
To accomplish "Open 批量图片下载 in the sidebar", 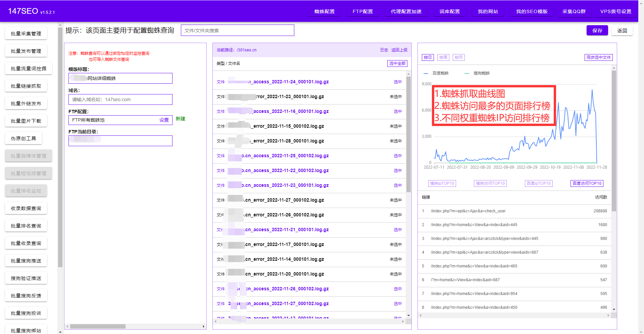I will pyautogui.click(x=26, y=121).
